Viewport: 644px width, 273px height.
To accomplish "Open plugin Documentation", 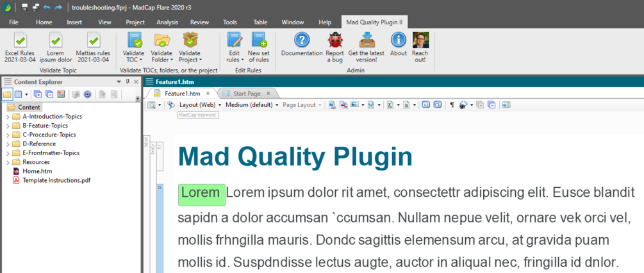I will click(302, 44).
